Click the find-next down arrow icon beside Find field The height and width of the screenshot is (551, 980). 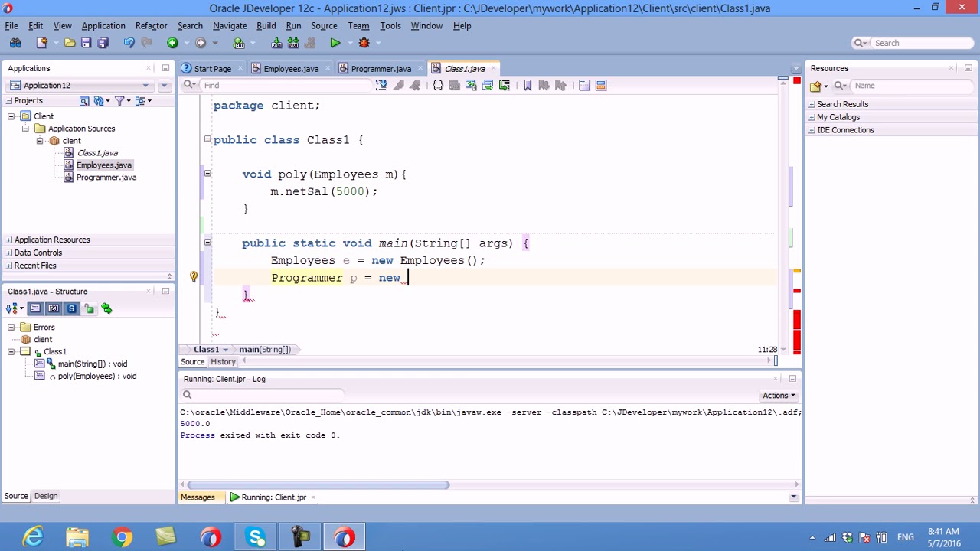click(381, 85)
